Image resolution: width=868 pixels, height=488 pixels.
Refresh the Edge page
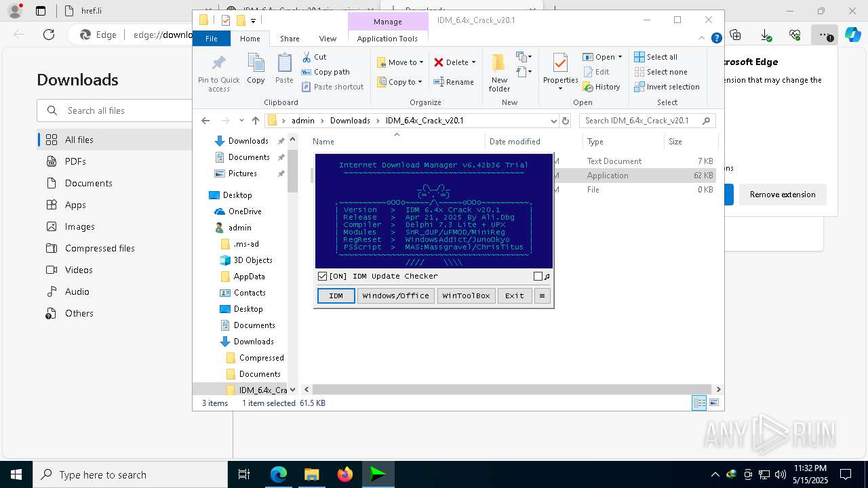coord(49,35)
